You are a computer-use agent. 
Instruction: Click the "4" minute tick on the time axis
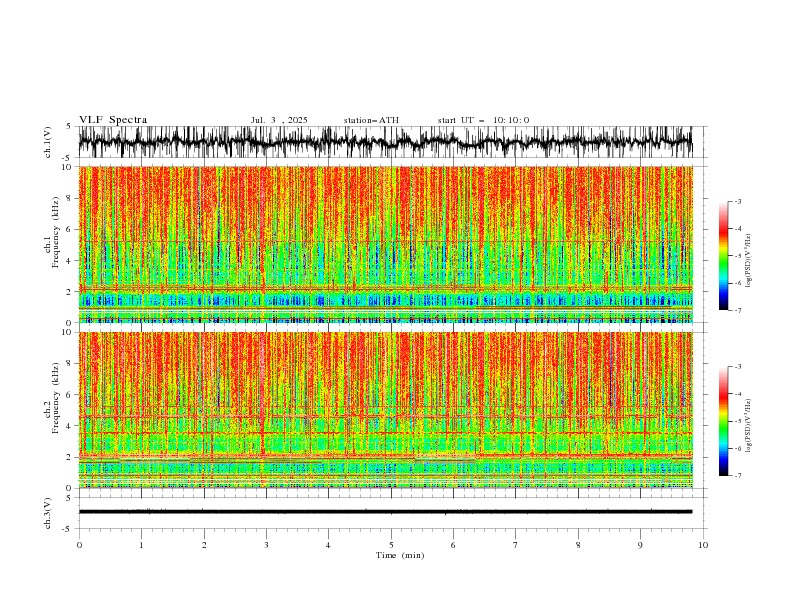pyautogui.click(x=328, y=545)
